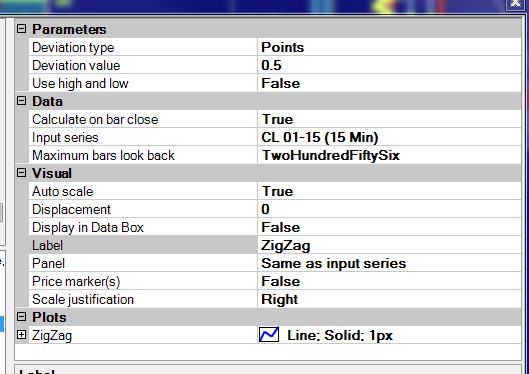Select the Deviation type property name

point(73,48)
